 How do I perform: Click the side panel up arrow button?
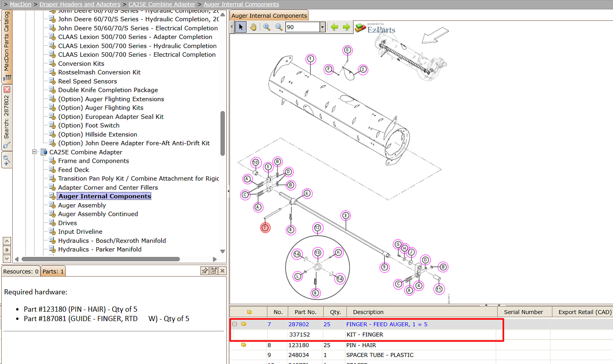coord(7,241)
